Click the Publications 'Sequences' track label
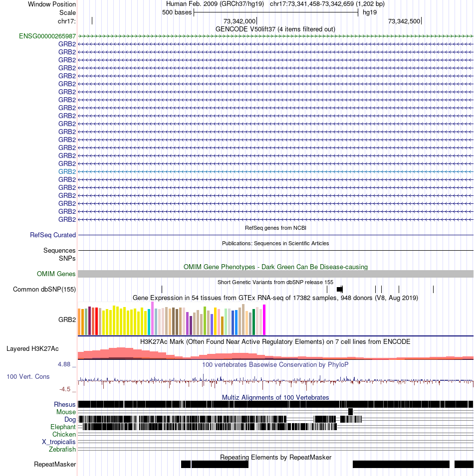474x476 pixels. point(59,250)
